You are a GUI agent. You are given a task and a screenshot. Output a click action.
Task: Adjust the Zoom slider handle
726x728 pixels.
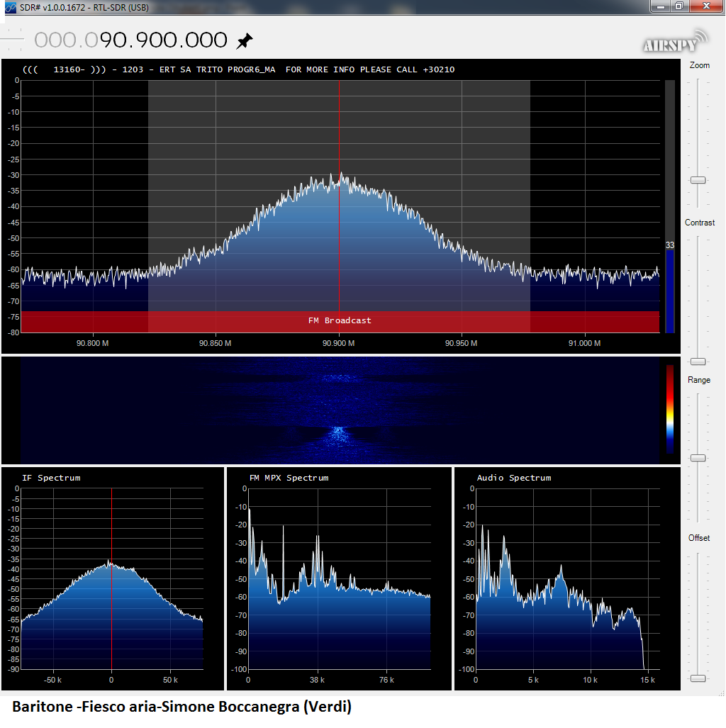tap(698, 180)
